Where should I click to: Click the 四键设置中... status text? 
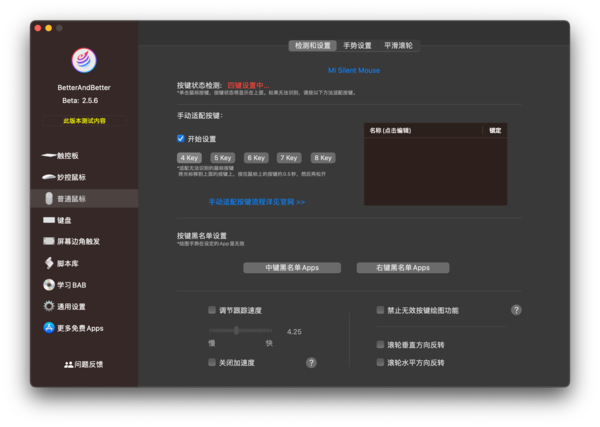pos(248,85)
